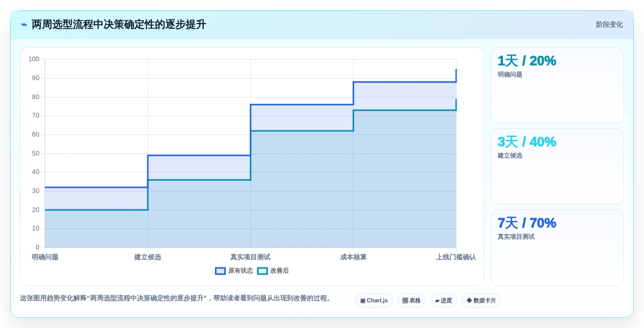Click the chart title 两周选型流程中决策确定性的逐步提升
This screenshot has height=328, width=644.
(119, 25)
